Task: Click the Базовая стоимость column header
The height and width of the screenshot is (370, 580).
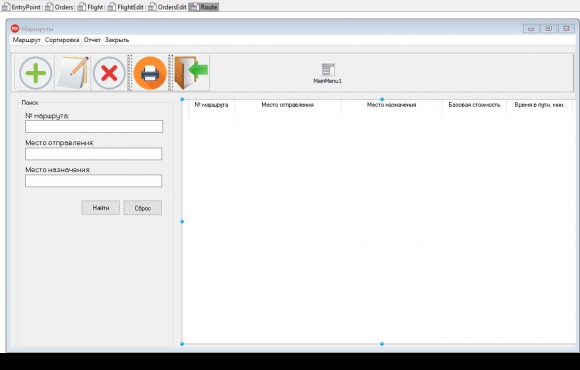Action: 474,105
